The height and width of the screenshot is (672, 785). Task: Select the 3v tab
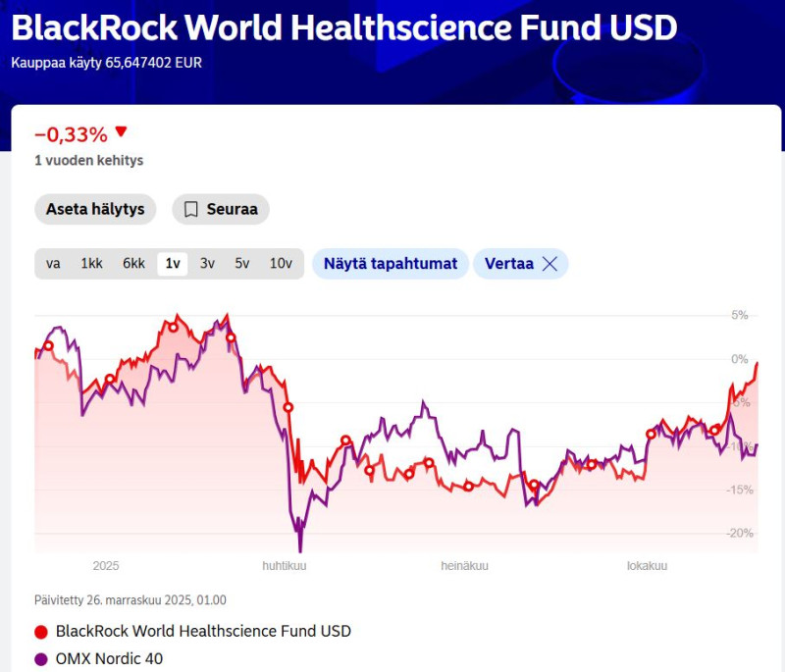pos(208,263)
